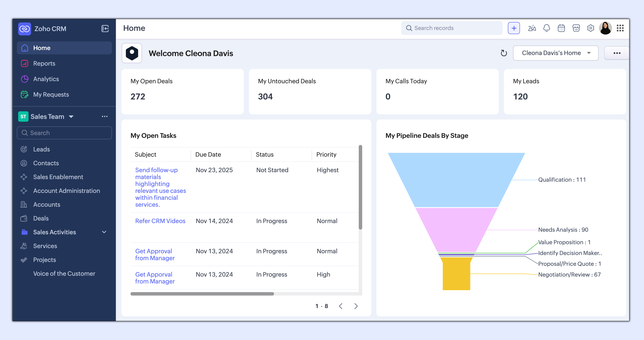Viewport: 644px width, 340px height.
Task: Click the plus create-record icon
Action: pyautogui.click(x=514, y=28)
